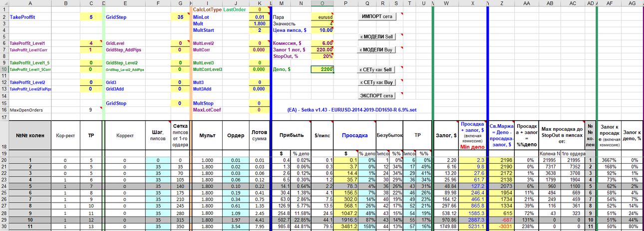Click the $/пипс table header
Image resolution: width=644 pixels, height=231 pixels.
(322, 135)
